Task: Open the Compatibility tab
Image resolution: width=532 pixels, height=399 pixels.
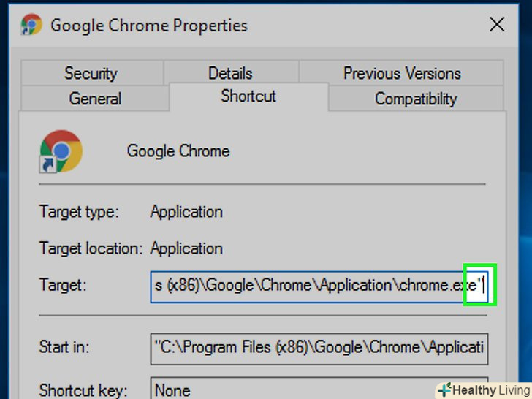Action: [x=416, y=99]
